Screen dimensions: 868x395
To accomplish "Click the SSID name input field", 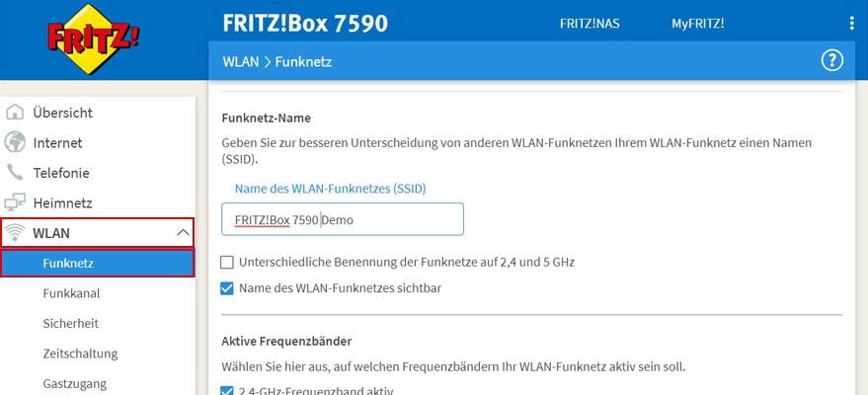I will pyautogui.click(x=343, y=219).
